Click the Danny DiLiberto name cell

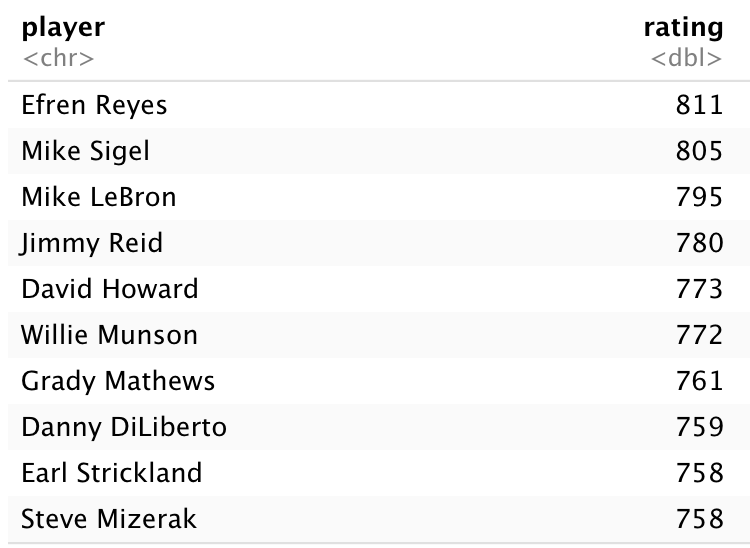point(124,427)
